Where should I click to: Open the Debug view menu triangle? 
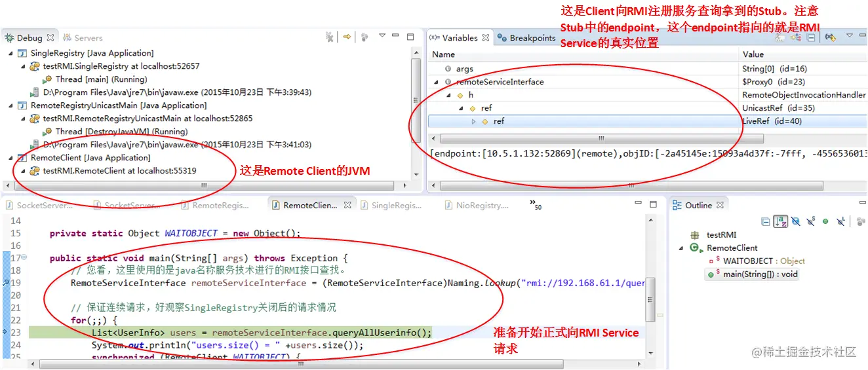point(382,36)
